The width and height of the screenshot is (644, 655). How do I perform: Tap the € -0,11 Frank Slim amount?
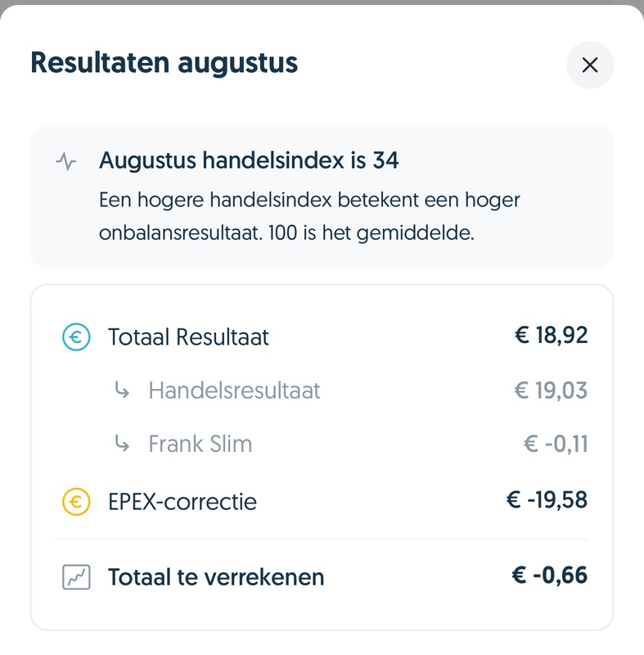tap(556, 444)
